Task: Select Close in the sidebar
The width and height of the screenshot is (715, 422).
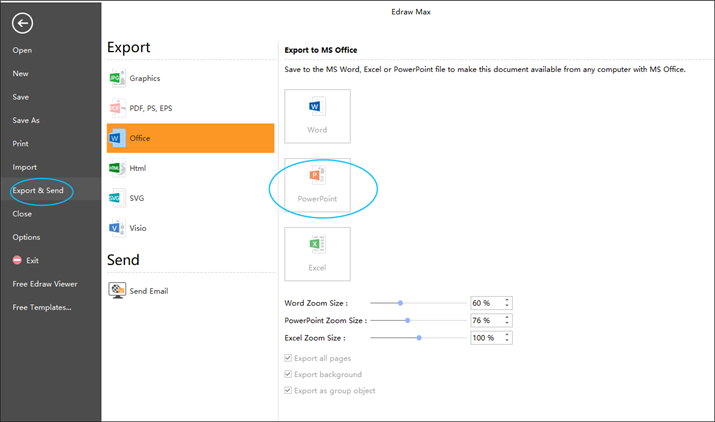Action: [x=22, y=214]
